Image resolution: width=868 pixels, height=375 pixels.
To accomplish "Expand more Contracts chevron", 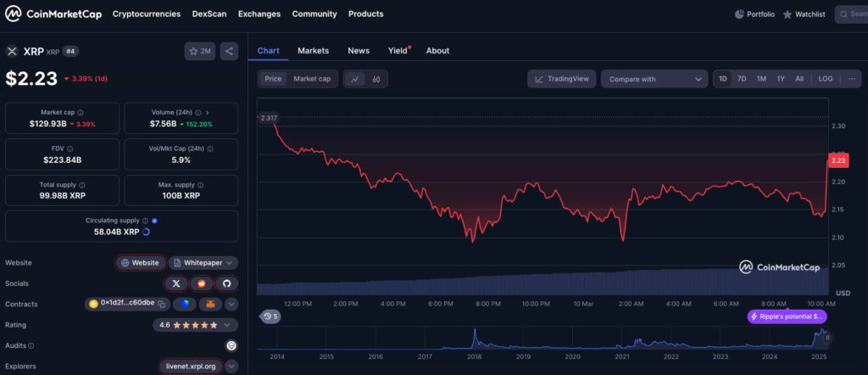I will (x=231, y=304).
